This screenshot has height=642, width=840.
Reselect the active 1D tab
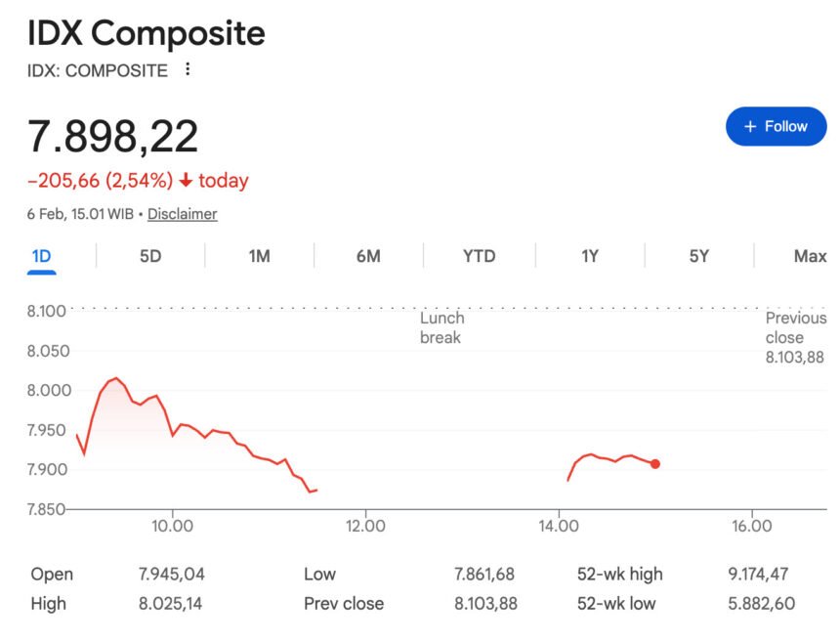coord(41,255)
